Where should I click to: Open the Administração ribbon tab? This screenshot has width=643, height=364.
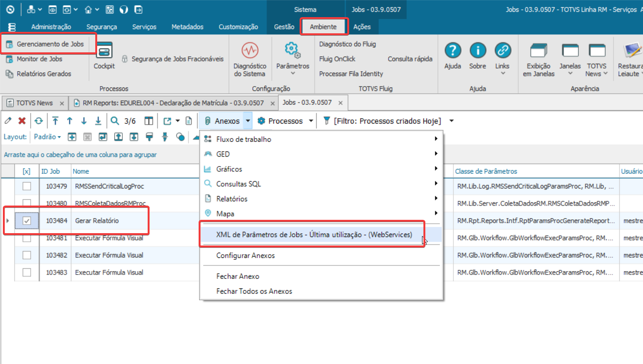[x=51, y=27]
